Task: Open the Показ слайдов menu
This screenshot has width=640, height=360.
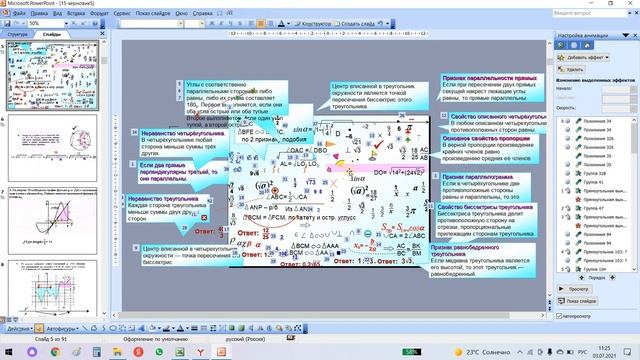Action: [153, 13]
